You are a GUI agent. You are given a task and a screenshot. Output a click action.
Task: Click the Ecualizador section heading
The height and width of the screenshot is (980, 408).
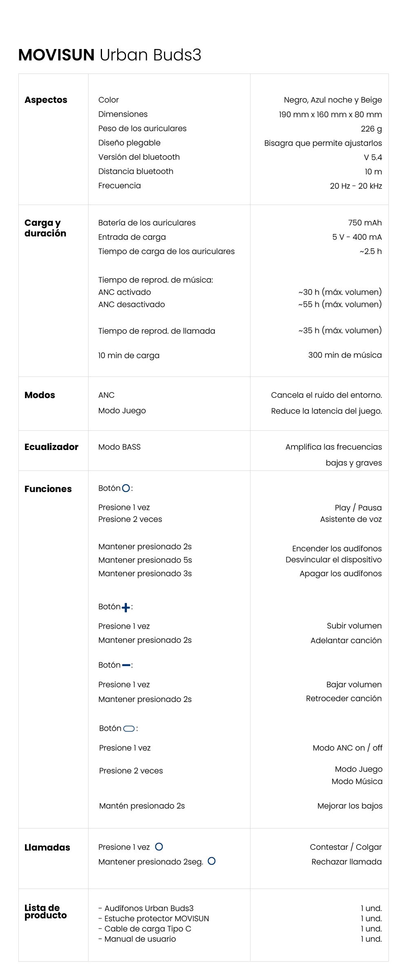(x=51, y=447)
